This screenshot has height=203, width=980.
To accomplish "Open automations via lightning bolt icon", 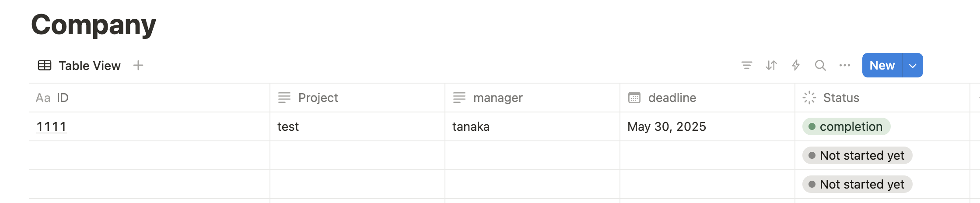I will 796,66.
